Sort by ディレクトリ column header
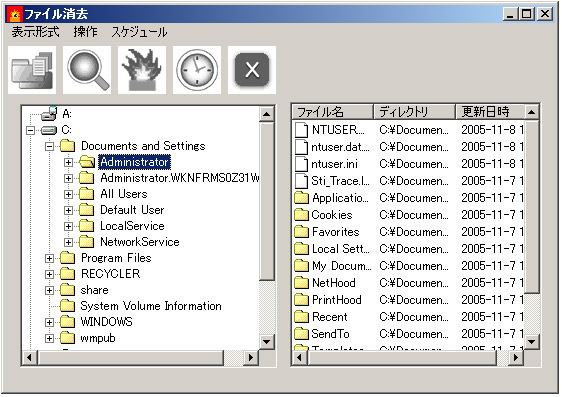Image resolution: width=562 pixels, height=397 pixels. tap(414, 111)
